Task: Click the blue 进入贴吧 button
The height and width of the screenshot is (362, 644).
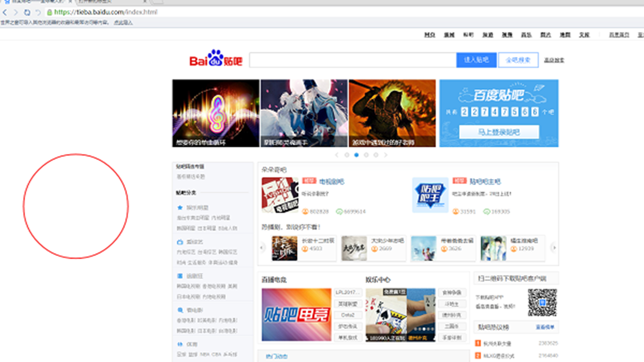Action: (x=476, y=60)
